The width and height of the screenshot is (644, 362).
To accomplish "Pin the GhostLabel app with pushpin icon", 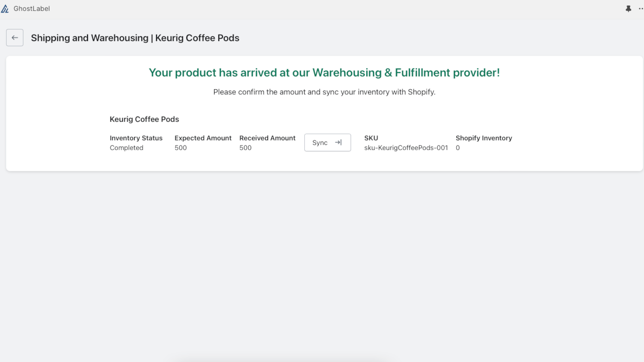I will click(628, 9).
